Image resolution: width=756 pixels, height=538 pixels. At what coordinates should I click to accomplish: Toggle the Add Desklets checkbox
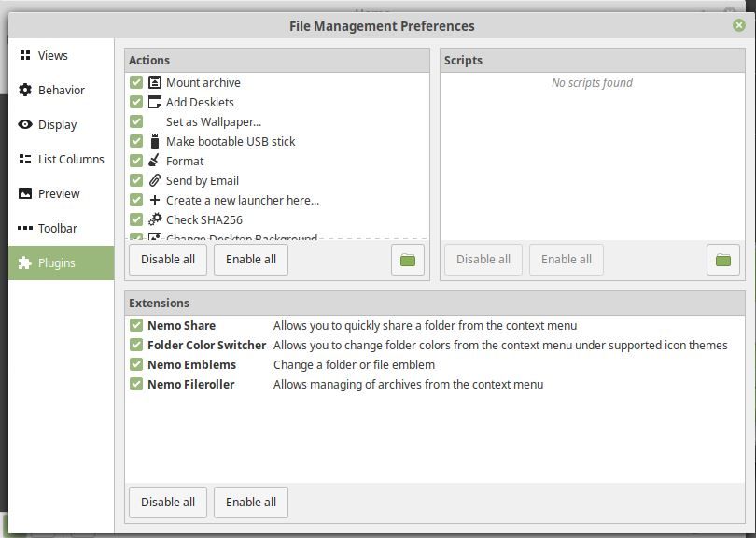coord(136,102)
